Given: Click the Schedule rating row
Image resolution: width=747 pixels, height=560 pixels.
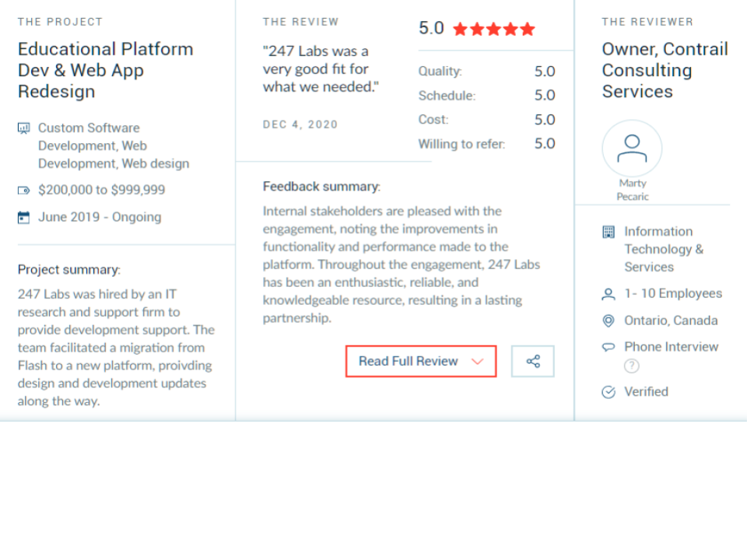Looking at the screenshot, I should (486, 95).
